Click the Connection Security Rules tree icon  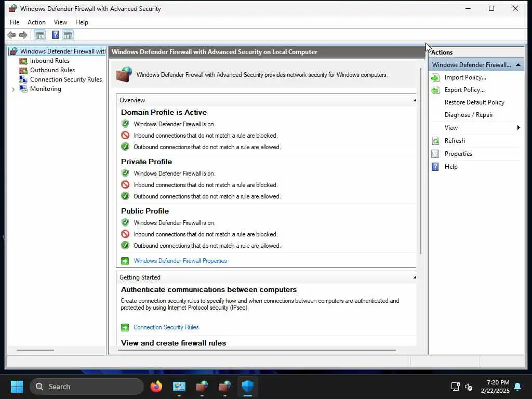pos(23,79)
